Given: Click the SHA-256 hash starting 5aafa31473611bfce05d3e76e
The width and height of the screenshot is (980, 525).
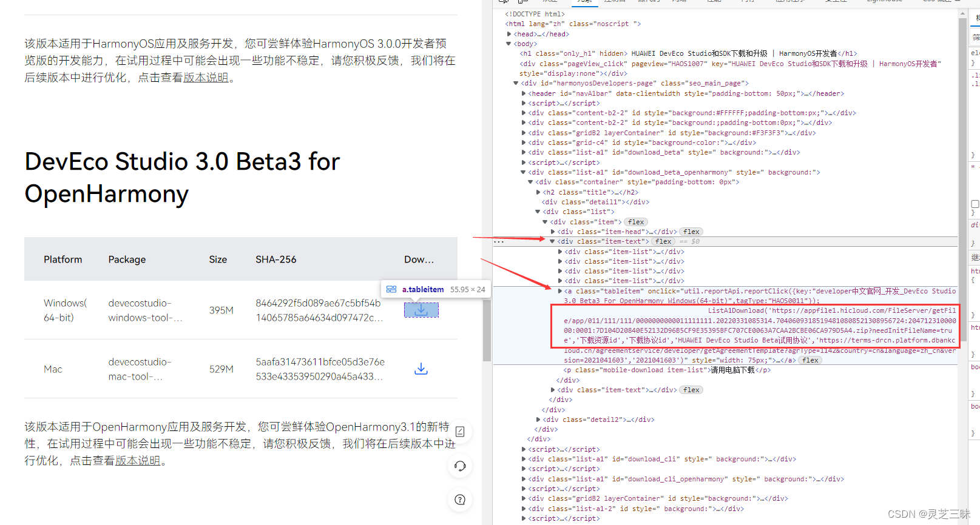Looking at the screenshot, I should pyautogui.click(x=320, y=369).
